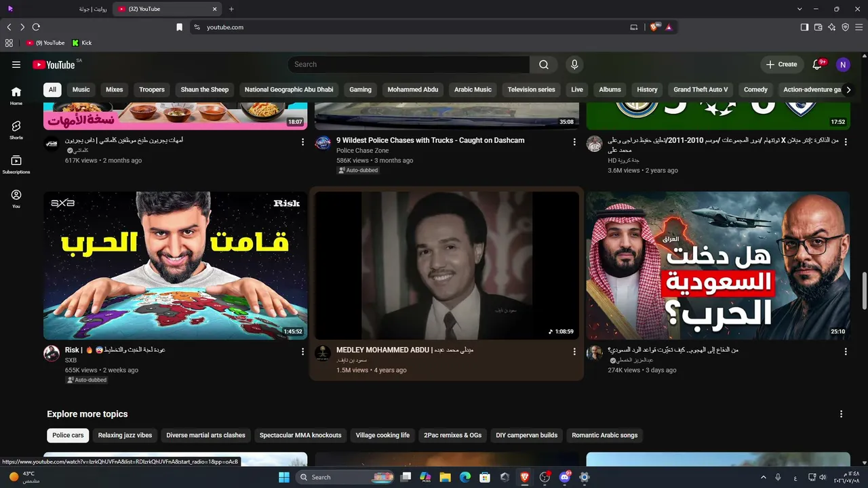The image size is (868, 488).
Task: Toggle the browser sidebar panel
Action: 804,27
